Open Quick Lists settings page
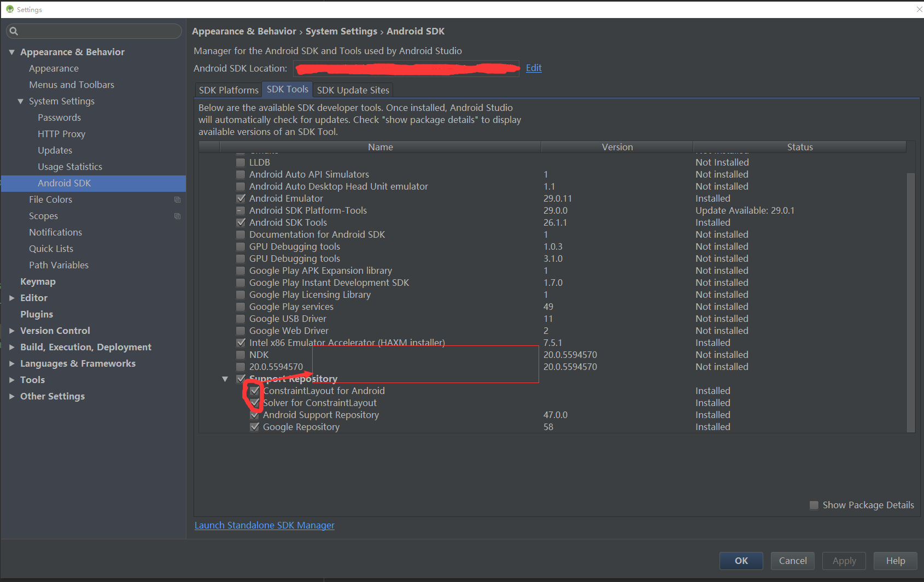This screenshot has height=582, width=924. 51,249
